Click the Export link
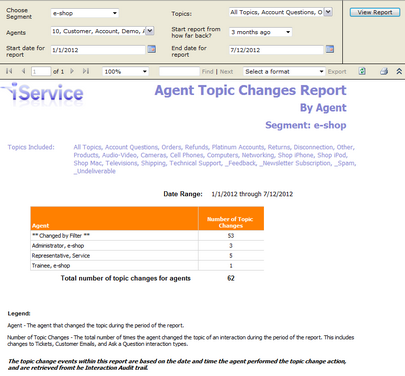Image resolution: width=405 pixels, height=376 pixels. point(337,71)
